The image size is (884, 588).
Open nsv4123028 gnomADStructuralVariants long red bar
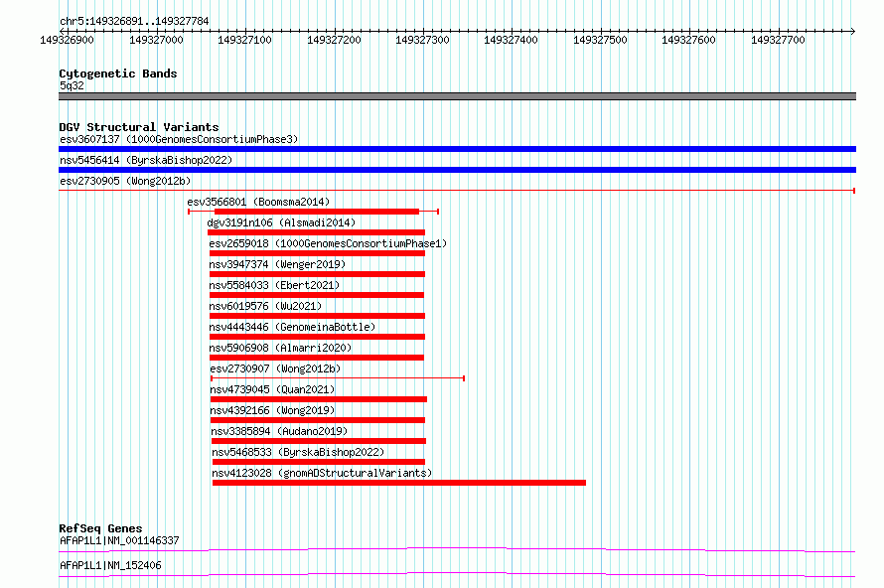tap(399, 483)
